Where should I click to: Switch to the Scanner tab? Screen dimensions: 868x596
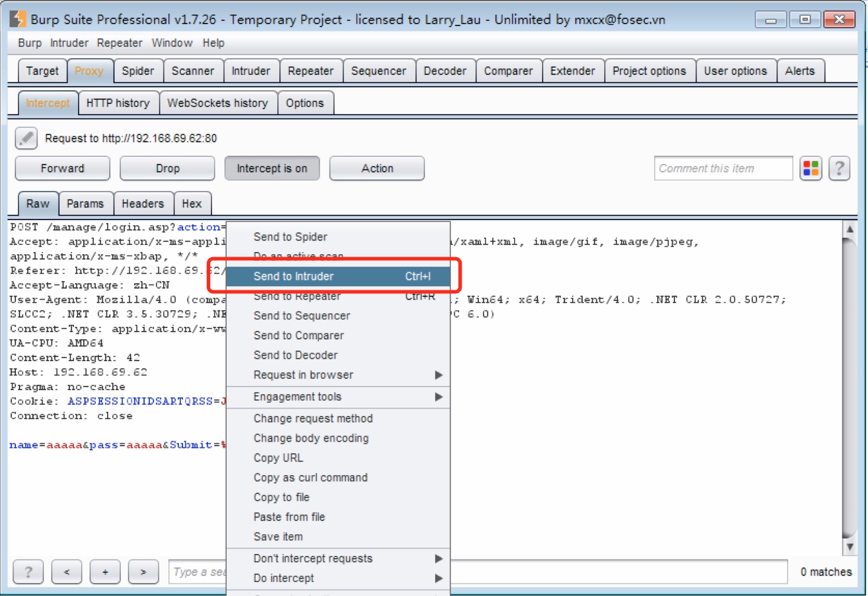point(193,71)
